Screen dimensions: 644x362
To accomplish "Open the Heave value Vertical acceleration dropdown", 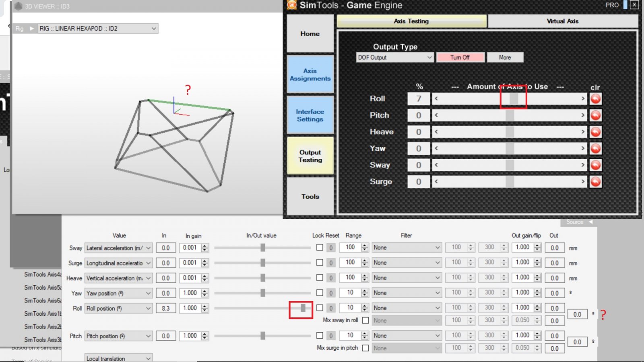I will click(x=119, y=278).
